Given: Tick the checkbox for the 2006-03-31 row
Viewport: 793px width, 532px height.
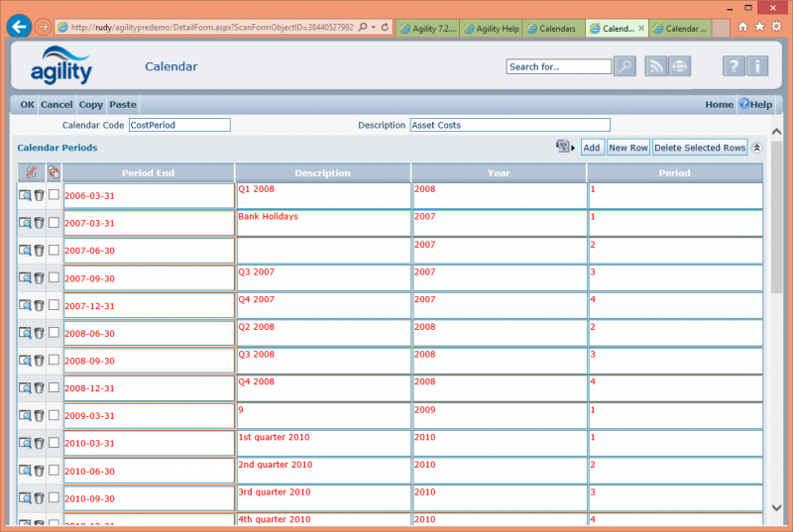Looking at the screenshot, I should (54, 195).
